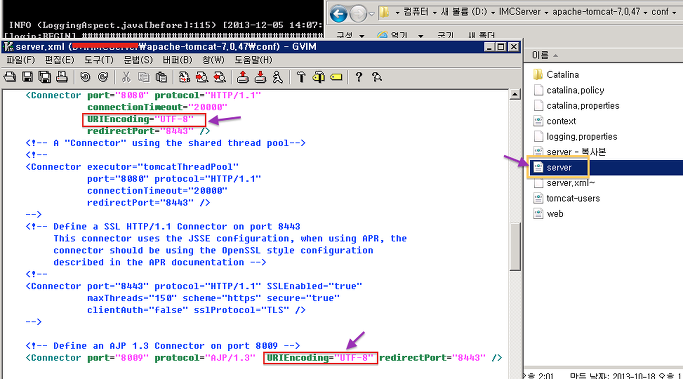Screen dimensions: 683x379
Task: Open recent pages dropdown beside Forward button
Action: pos(372,14)
